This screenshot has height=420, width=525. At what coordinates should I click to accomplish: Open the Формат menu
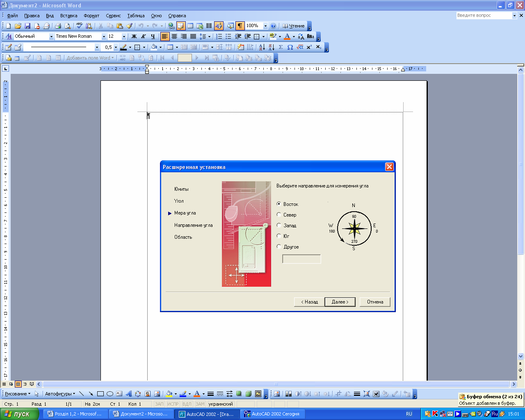[x=91, y=16]
